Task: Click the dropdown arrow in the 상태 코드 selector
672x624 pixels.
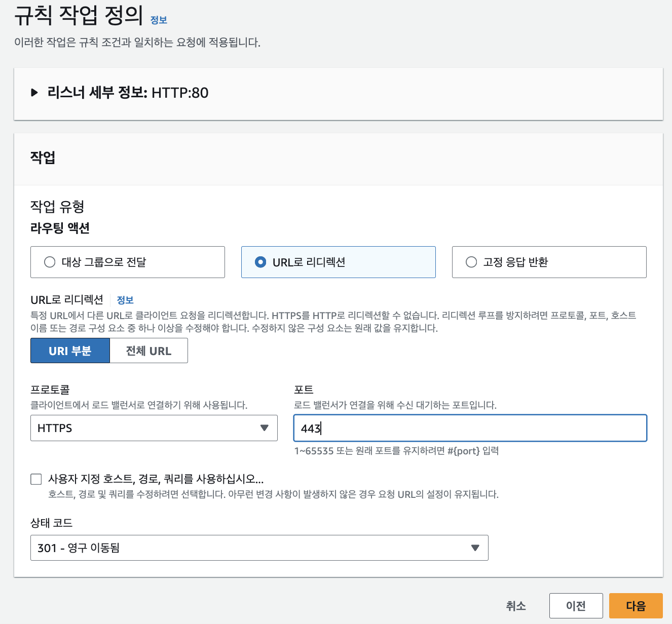Action: (x=475, y=548)
